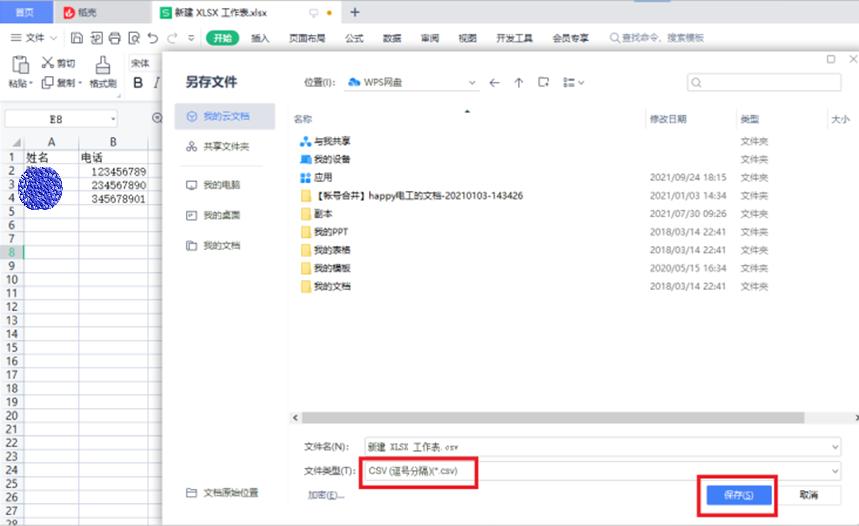Go up one folder level in dialog
859x526 pixels.
519,83
